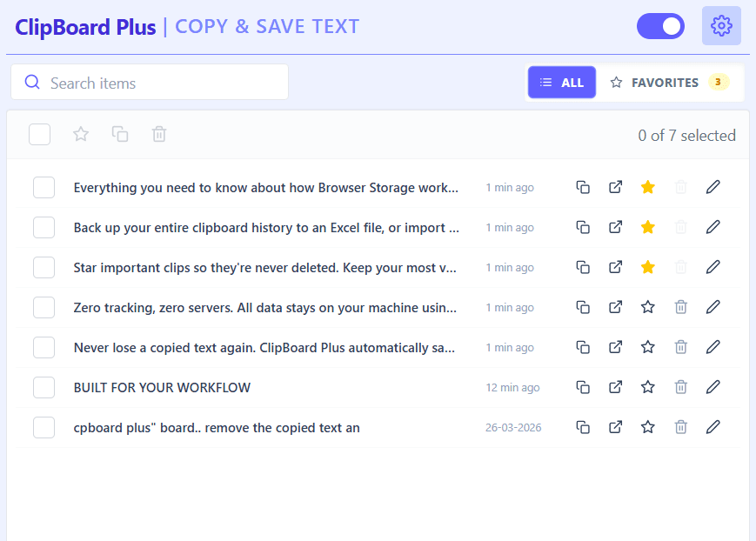Viewport: 756px width, 541px height.
Task: Favorite the Never lose a copied text clip
Action: (x=647, y=347)
